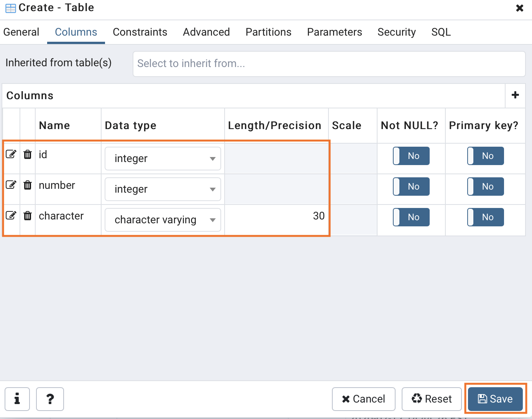Delete the number column
This screenshot has height=419, width=532.
27,185
